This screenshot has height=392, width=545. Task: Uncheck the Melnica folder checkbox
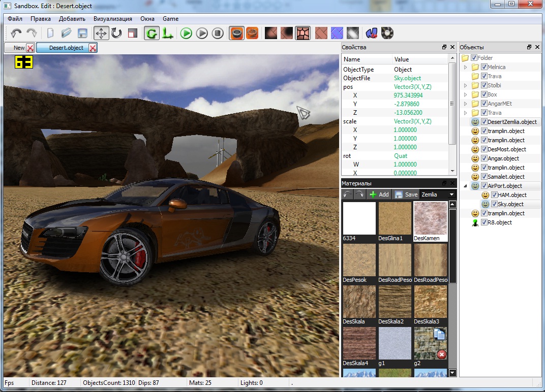484,67
